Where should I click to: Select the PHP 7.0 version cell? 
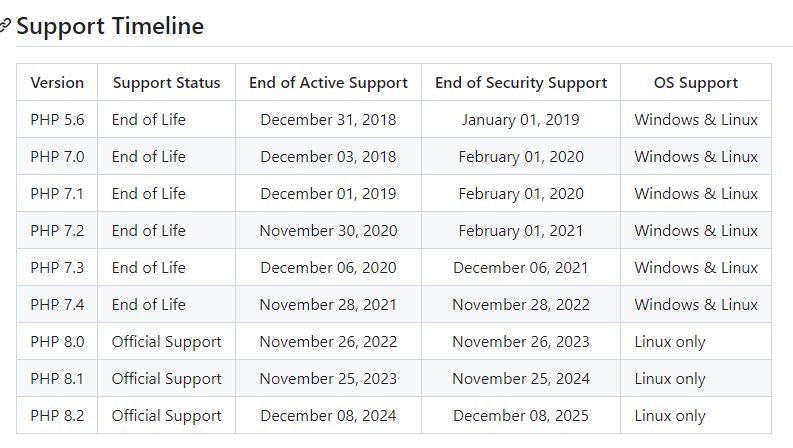coord(57,157)
